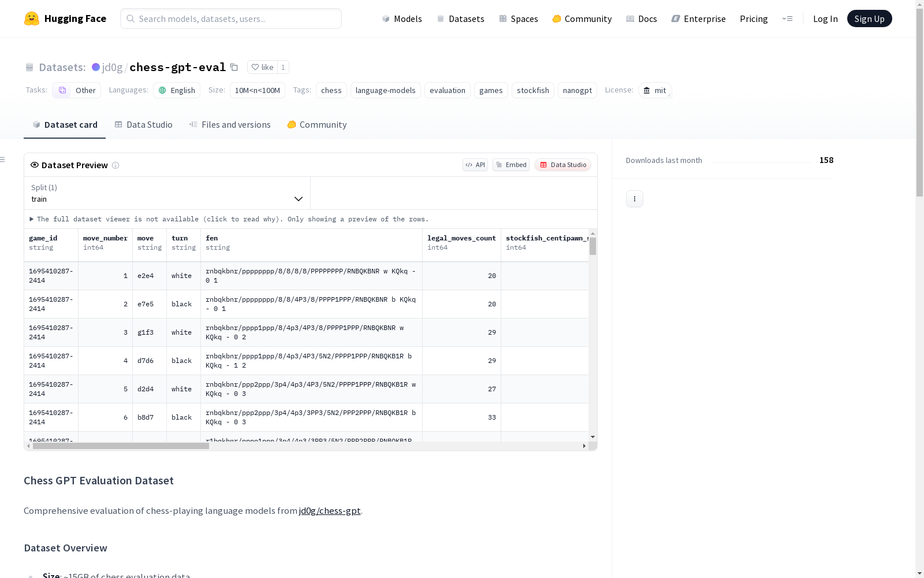Viewport: 924px width, 578px height.
Task: Select the English language tag
Action: [x=177, y=90]
